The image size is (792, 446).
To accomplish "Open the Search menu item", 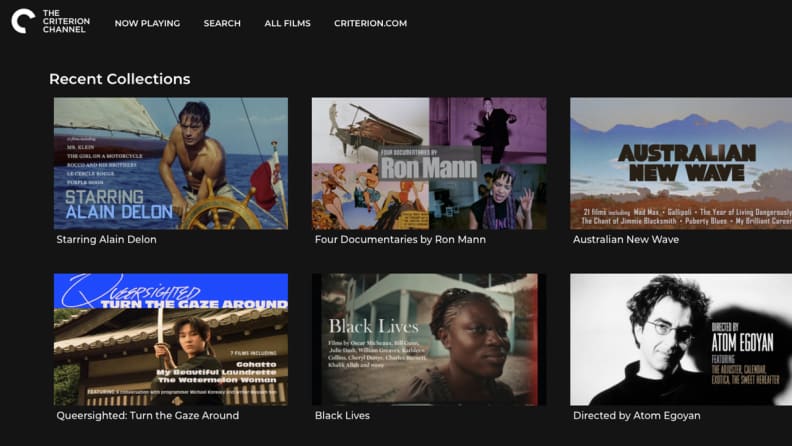I will 222,23.
